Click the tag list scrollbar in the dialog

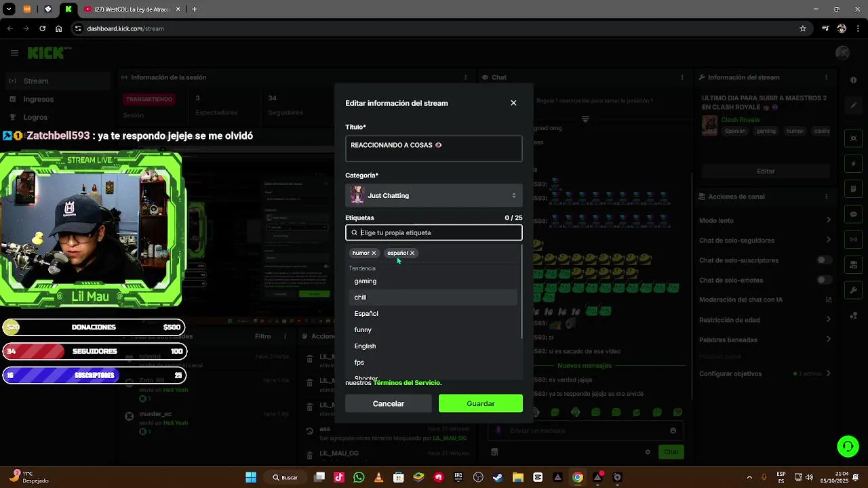[521, 291]
